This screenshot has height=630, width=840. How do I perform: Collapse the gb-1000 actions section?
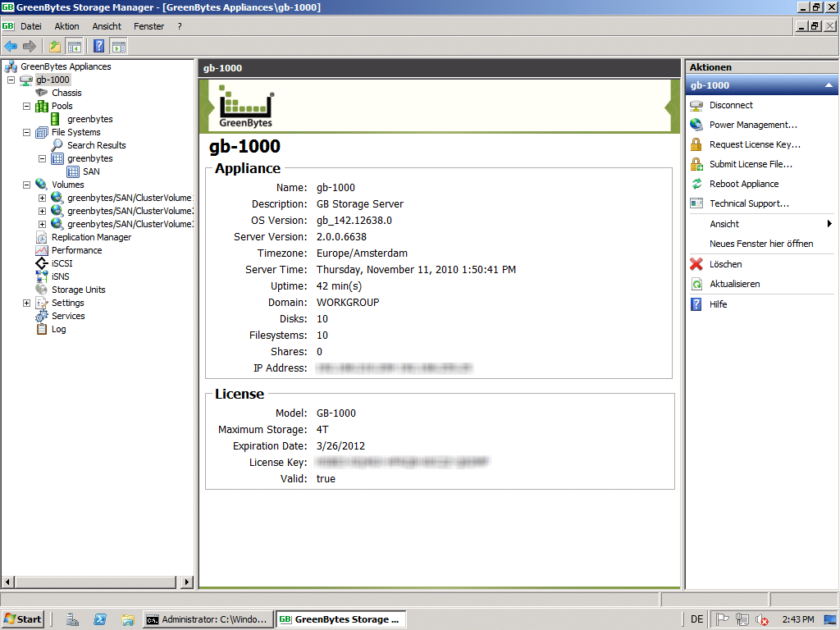tap(829, 85)
